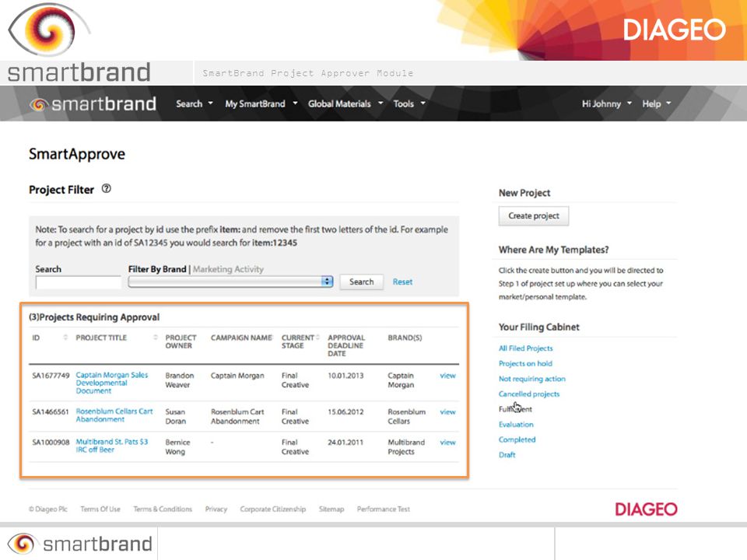Open the Hi Johnny user menu

pyautogui.click(x=606, y=103)
